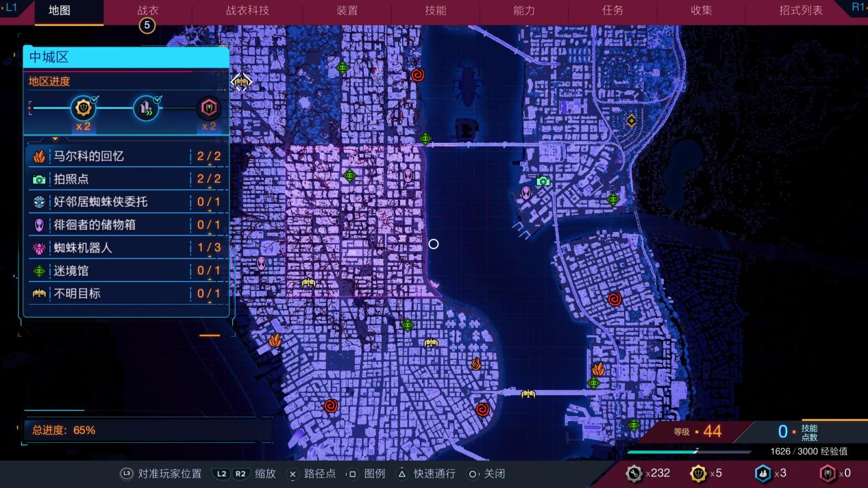Screen dimensions: 868x488
Task: Select the red token icon showing x0
Action: tap(827, 473)
